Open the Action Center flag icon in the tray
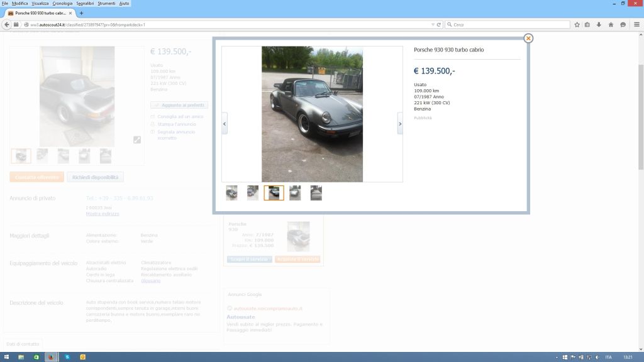Viewport: 644px width, 362px height. 573,358
